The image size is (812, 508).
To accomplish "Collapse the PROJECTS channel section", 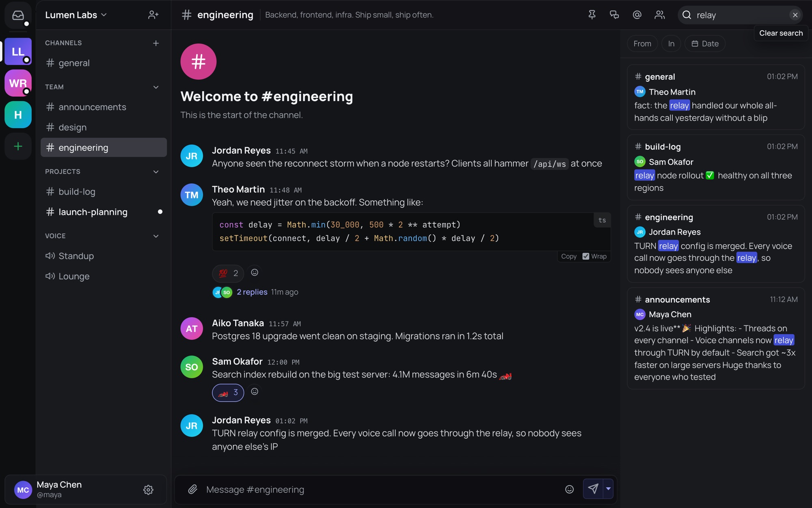I will (x=156, y=172).
